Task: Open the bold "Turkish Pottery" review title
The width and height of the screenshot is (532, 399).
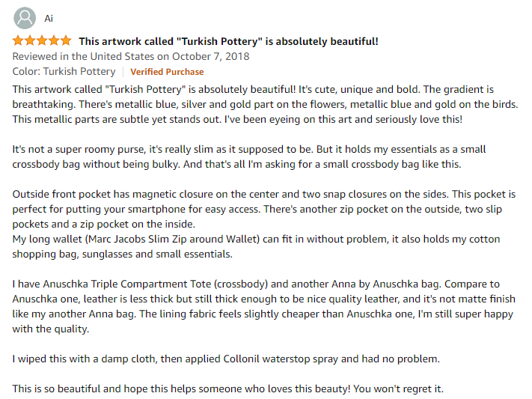Action: click(228, 41)
